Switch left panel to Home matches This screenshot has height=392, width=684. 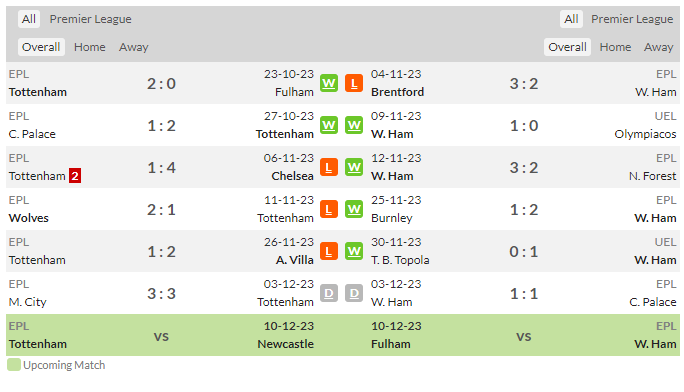point(89,47)
